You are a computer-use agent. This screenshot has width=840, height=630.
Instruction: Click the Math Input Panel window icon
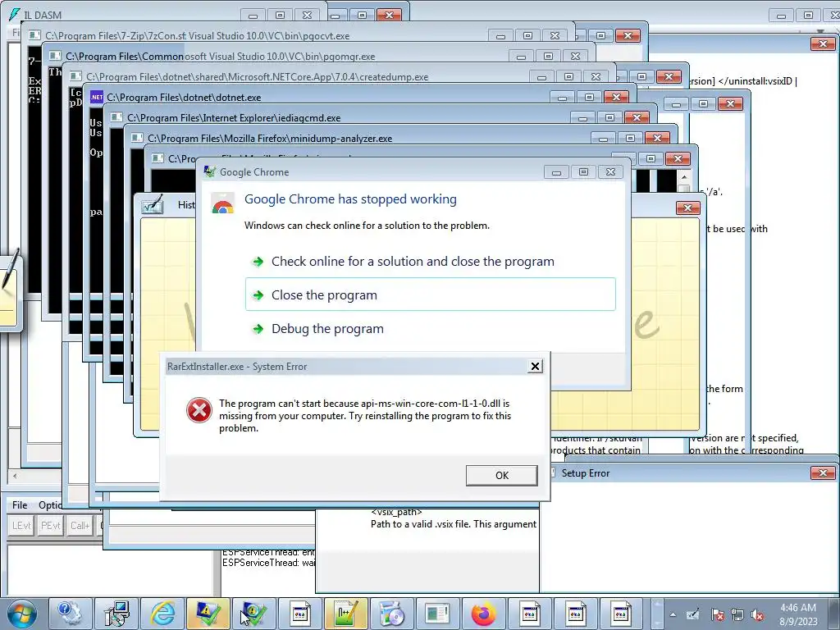tap(152, 204)
